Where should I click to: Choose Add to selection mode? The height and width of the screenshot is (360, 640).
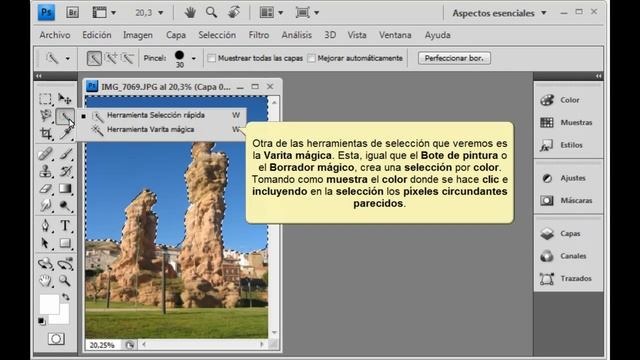pyautogui.click(x=111, y=58)
